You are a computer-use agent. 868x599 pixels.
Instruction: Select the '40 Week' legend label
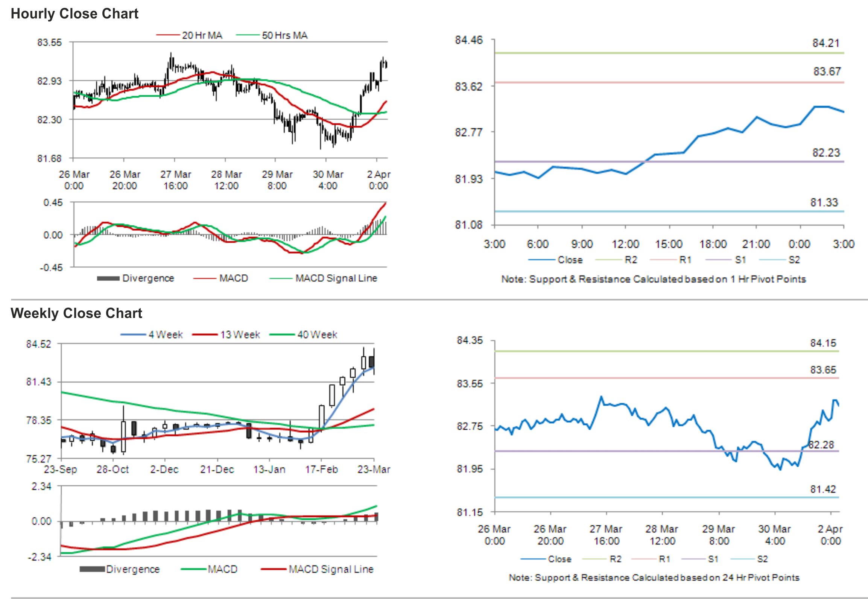[x=317, y=334]
